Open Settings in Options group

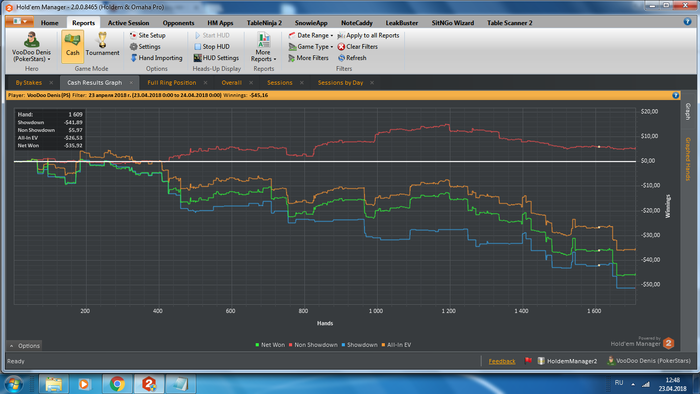pyautogui.click(x=145, y=46)
